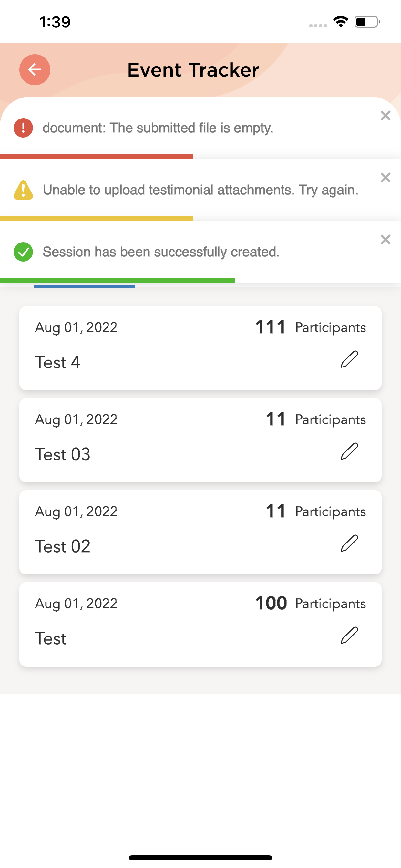This screenshot has height=868, width=401.
Task: Edit the Test 02 event
Action: tap(349, 543)
